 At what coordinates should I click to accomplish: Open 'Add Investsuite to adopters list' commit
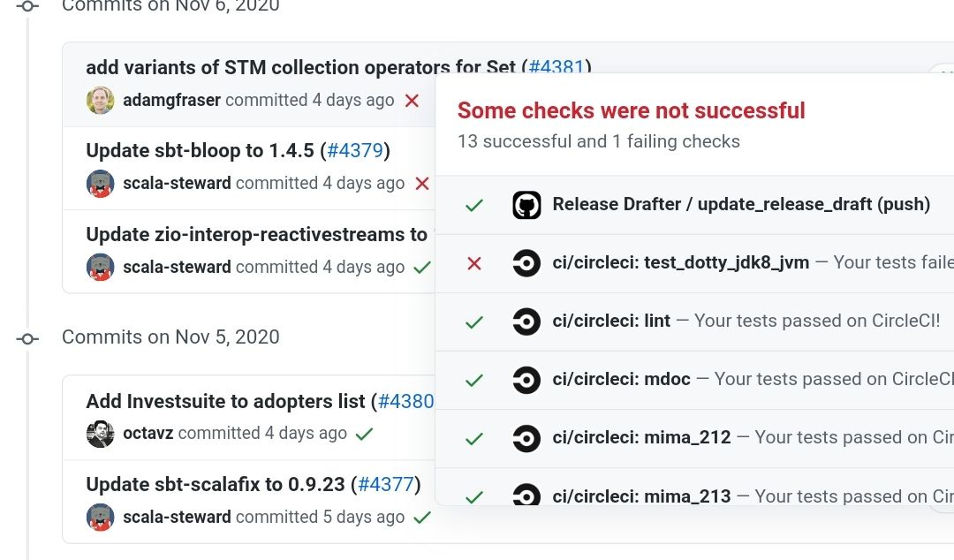(x=225, y=401)
